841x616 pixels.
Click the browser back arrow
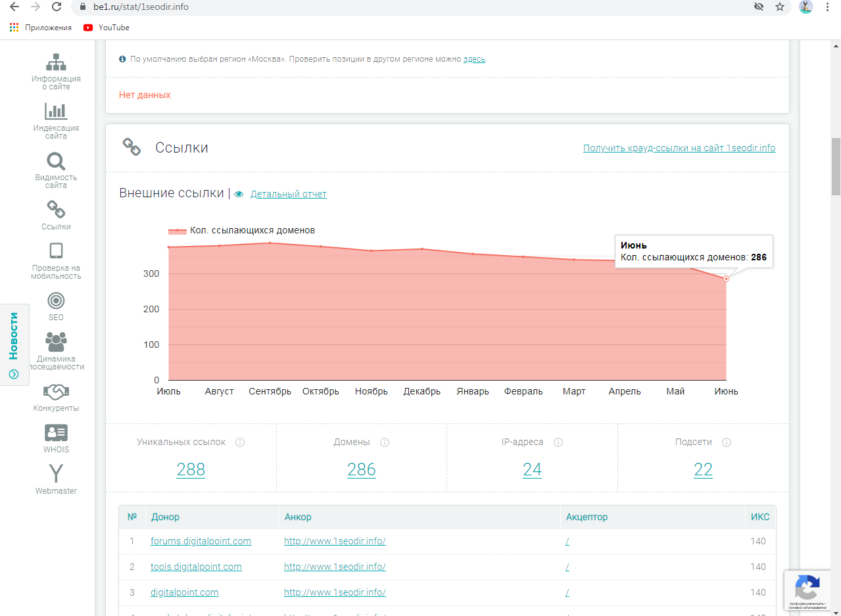click(14, 7)
